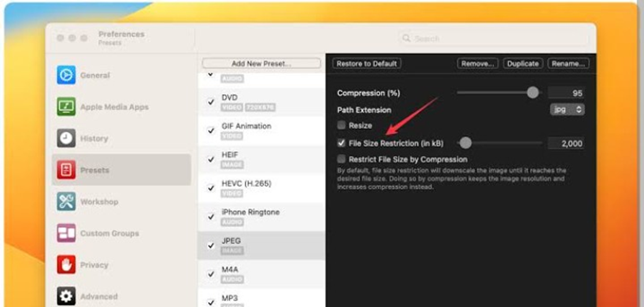This screenshot has width=644, height=307.
Task: Click Add New Preset button
Action: tap(261, 64)
